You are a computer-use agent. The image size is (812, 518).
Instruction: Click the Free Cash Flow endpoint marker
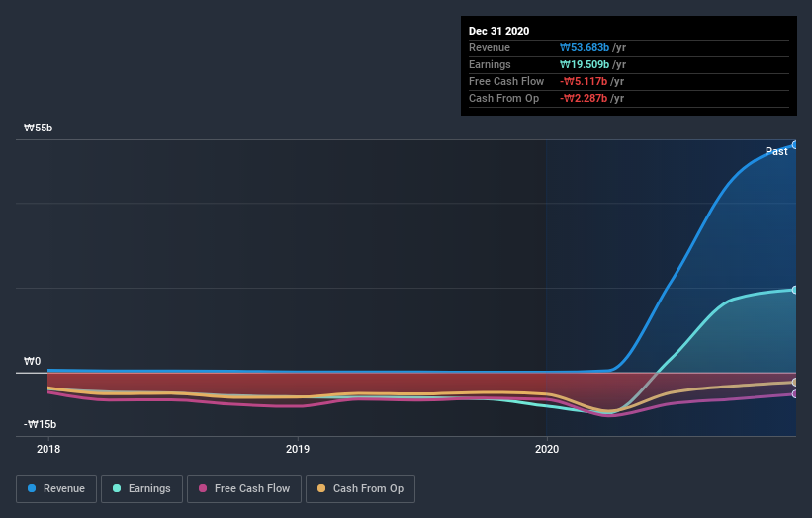coord(794,394)
